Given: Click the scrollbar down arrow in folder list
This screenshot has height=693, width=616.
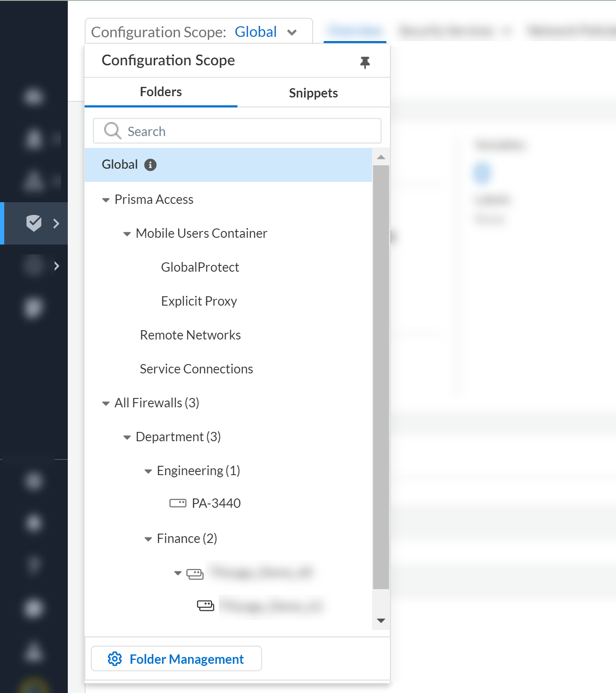Looking at the screenshot, I should tap(381, 621).
